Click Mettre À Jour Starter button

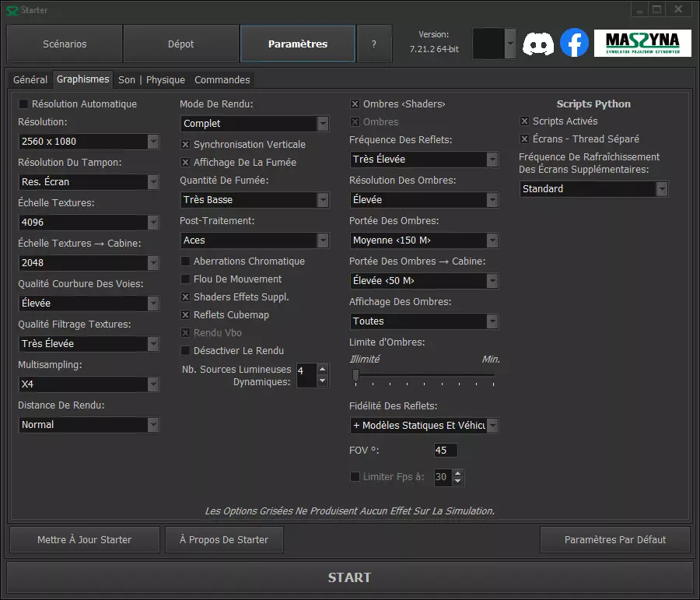(84, 539)
